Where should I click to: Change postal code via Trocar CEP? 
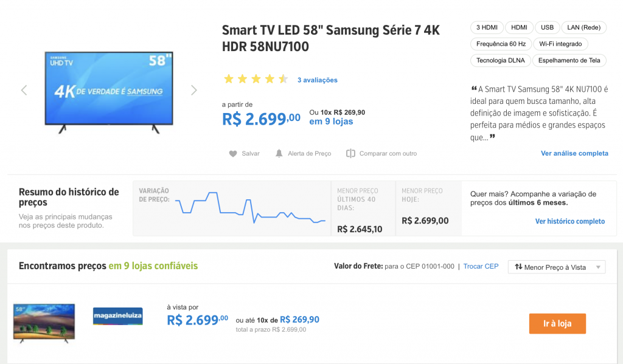[481, 266]
